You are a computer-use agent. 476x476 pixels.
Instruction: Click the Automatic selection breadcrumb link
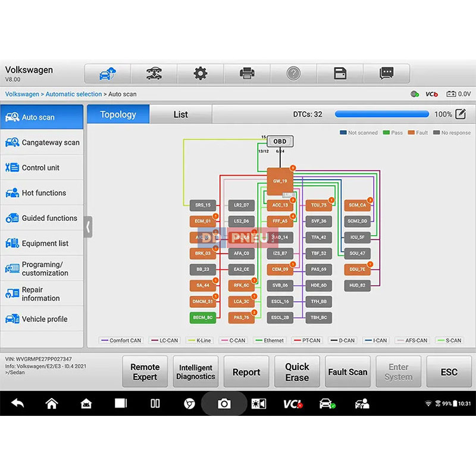74,94
